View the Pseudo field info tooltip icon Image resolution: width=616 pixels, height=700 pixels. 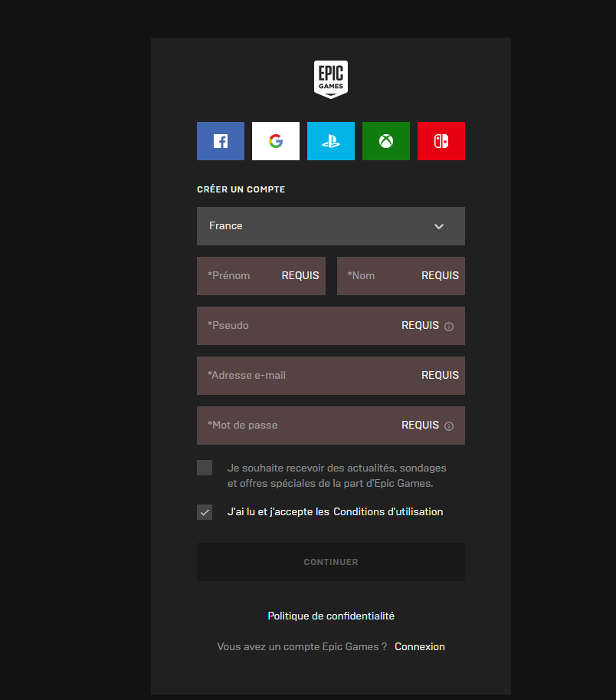click(451, 326)
